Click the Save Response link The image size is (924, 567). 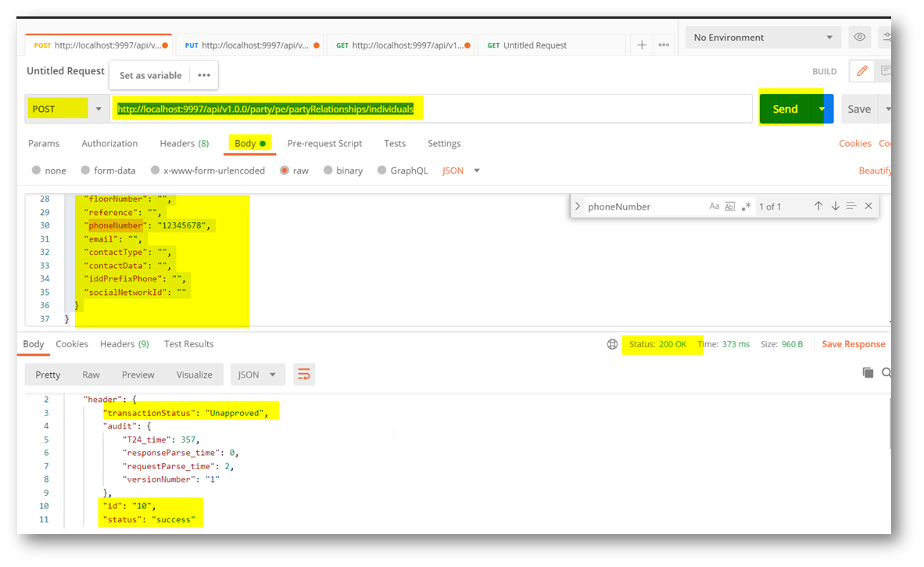pos(853,344)
